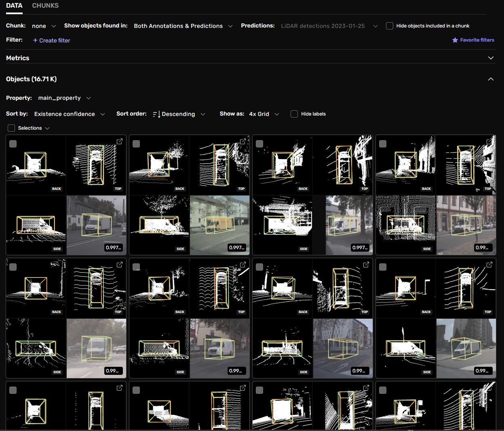The height and width of the screenshot is (431, 504).
Task: Open second-row fourth card BACK view thumbnail
Action: (x=406, y=288)
